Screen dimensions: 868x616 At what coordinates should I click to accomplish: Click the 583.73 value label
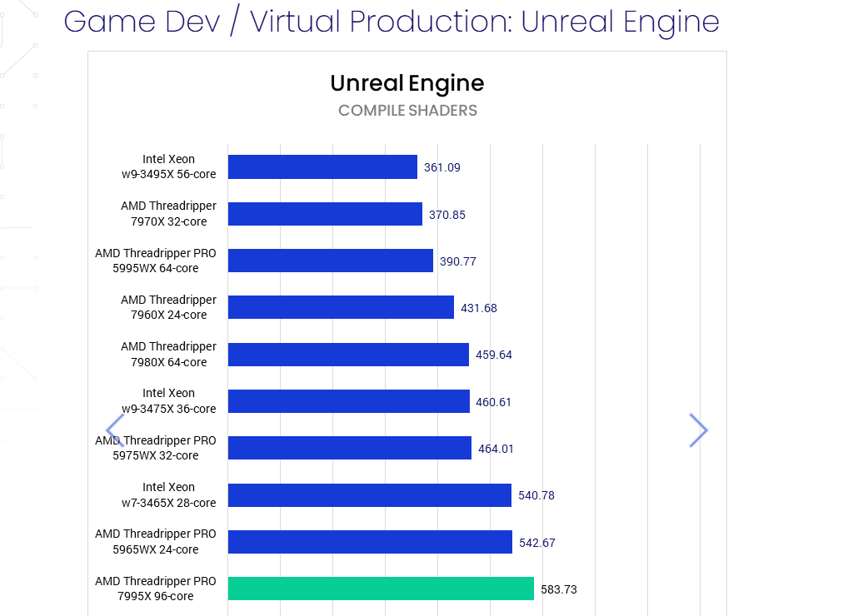point(559,589)
